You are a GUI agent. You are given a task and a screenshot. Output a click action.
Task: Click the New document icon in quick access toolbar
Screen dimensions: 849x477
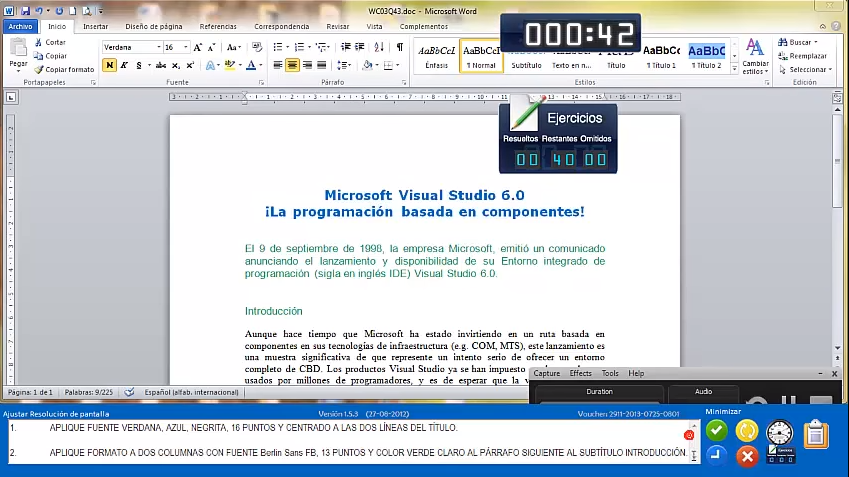coord(73,11)
